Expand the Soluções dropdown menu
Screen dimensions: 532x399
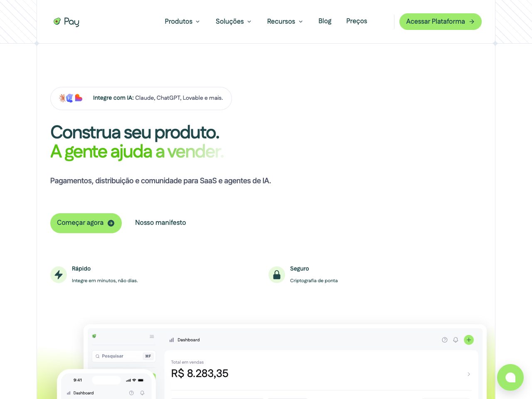[233, 21]
